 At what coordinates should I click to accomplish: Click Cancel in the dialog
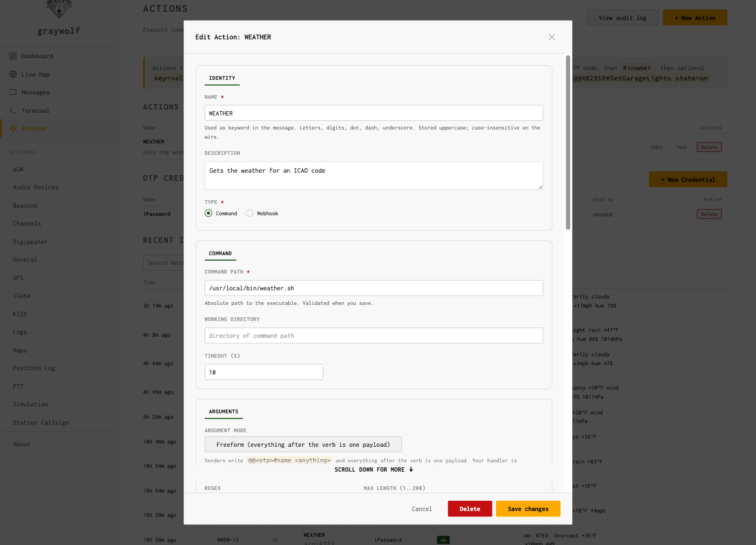pyautogui.click(x=422, y=509)
